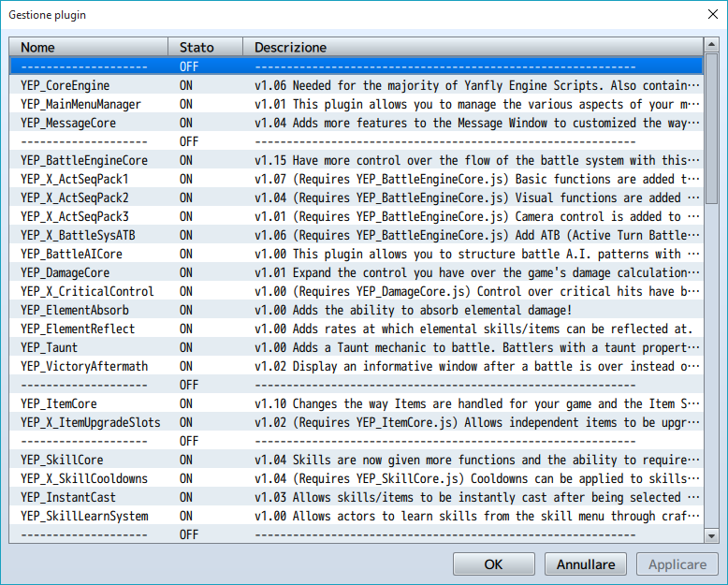Select the YEP_X_ActSeqPack1 plugin row
This screenshot has width=728, height=585.
coord(357,179)
